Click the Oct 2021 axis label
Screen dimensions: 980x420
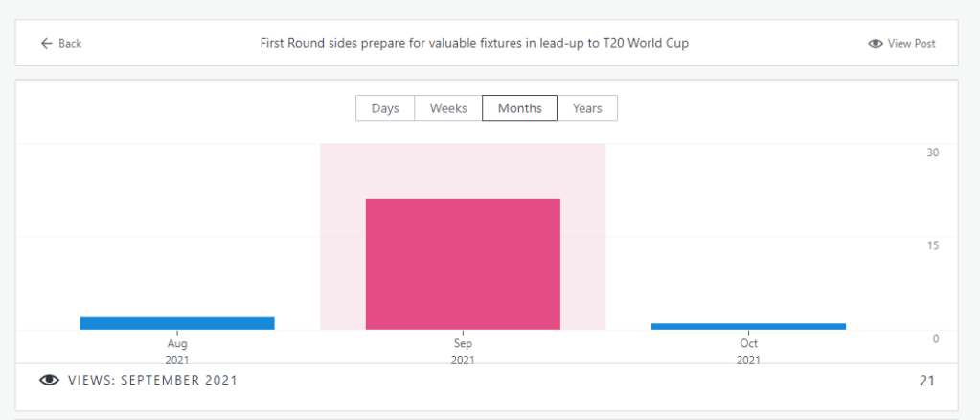[x=748, y=351]
